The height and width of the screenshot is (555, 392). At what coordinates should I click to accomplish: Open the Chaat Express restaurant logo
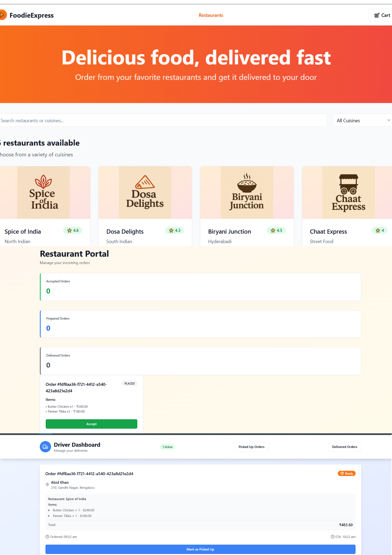[x=348, y=192]
